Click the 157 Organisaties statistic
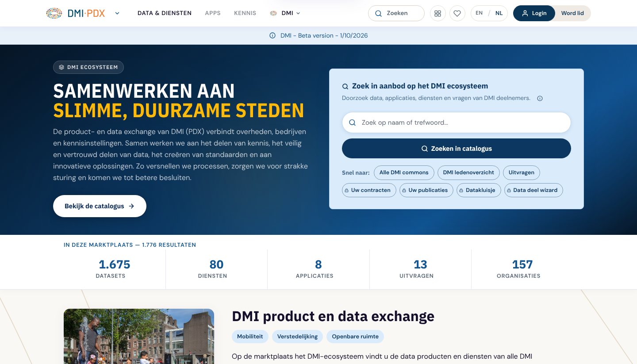637x364 pixels. pyautogui.click(x=522, y=269)
